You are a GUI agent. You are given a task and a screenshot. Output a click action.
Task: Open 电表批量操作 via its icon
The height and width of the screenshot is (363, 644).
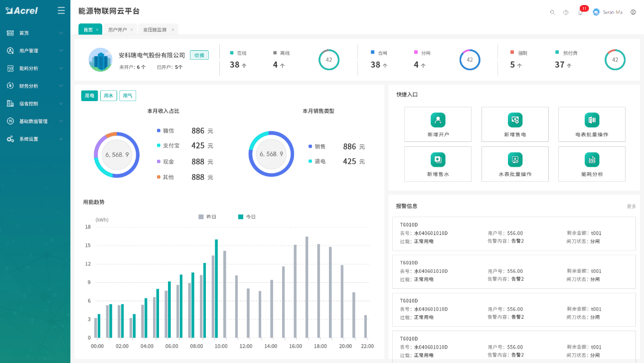pyautogui.click(x=591, y=120)
